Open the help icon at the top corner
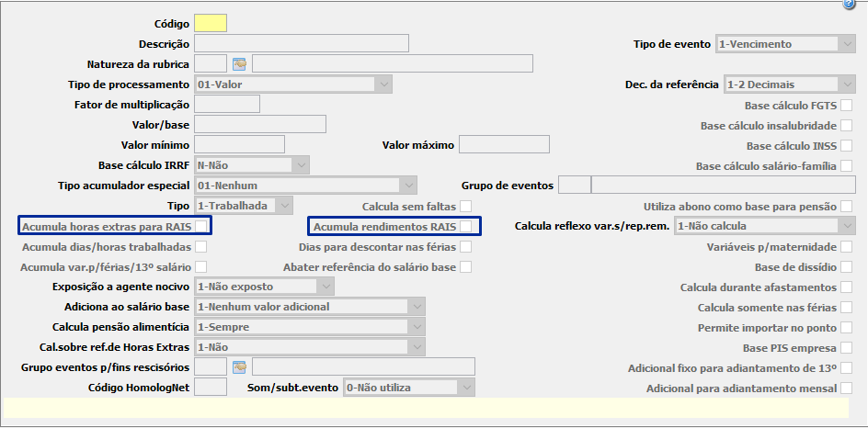This screenshot has height=428, width=868. [x=849, y=5]
